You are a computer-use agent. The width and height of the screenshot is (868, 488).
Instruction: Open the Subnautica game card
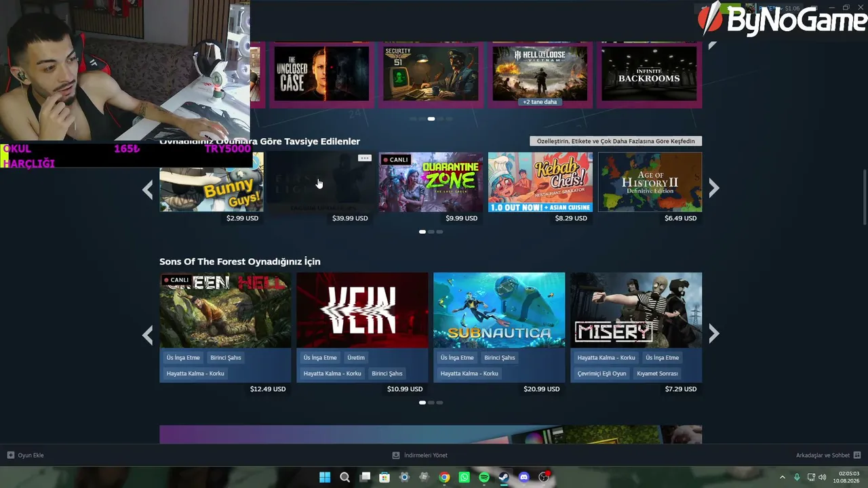click(499, 310)
